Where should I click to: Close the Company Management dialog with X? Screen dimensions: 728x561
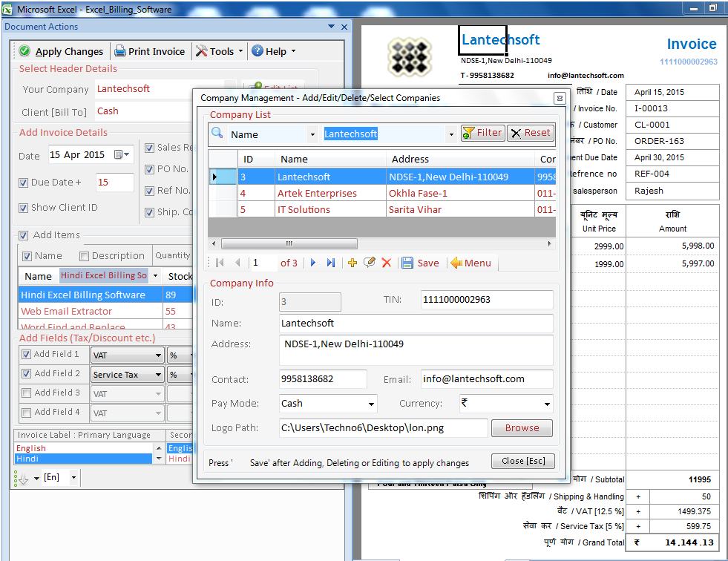coord(560,98)
